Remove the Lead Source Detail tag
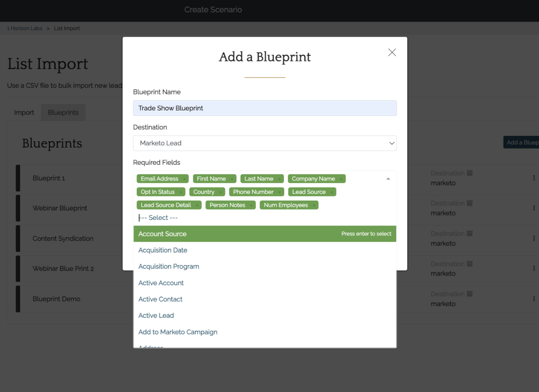This screenshot has height=392, width=539. 197,205
